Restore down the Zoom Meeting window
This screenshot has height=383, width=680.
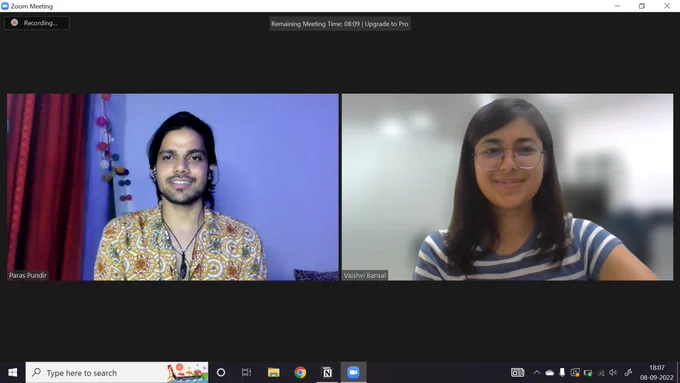click(642, 6)
